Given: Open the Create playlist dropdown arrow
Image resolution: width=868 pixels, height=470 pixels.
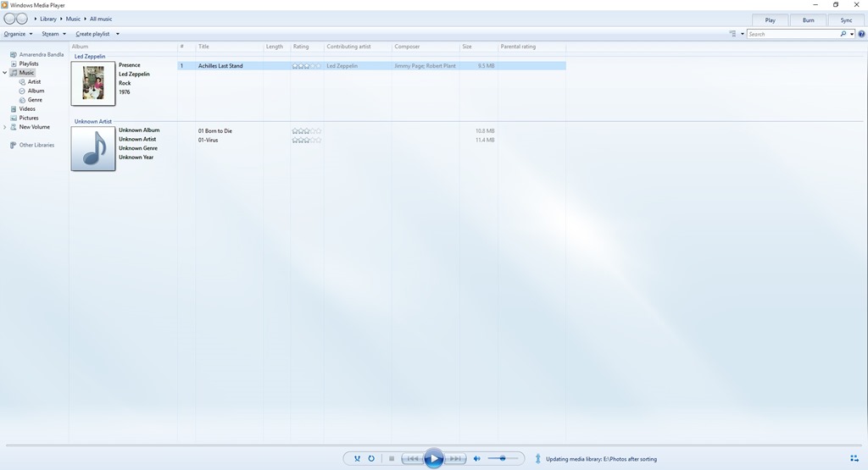Looking at the screenshot, I should (x=117, y=34).
